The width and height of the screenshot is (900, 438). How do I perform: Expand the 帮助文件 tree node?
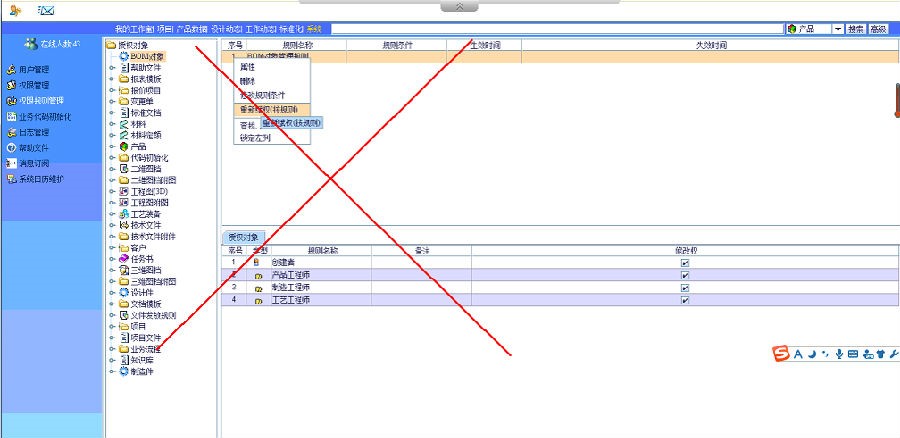pos(113,67)
